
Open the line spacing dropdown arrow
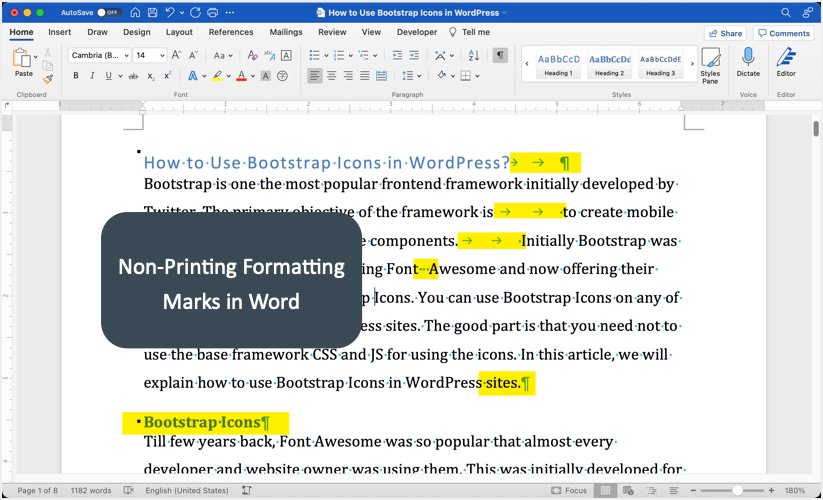(x=419, y=76)
